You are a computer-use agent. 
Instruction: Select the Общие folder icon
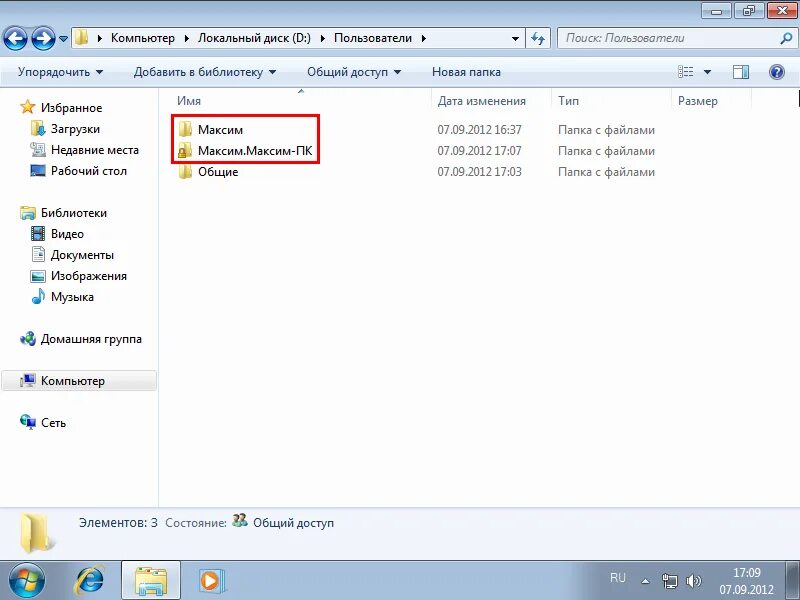[185, 171]
